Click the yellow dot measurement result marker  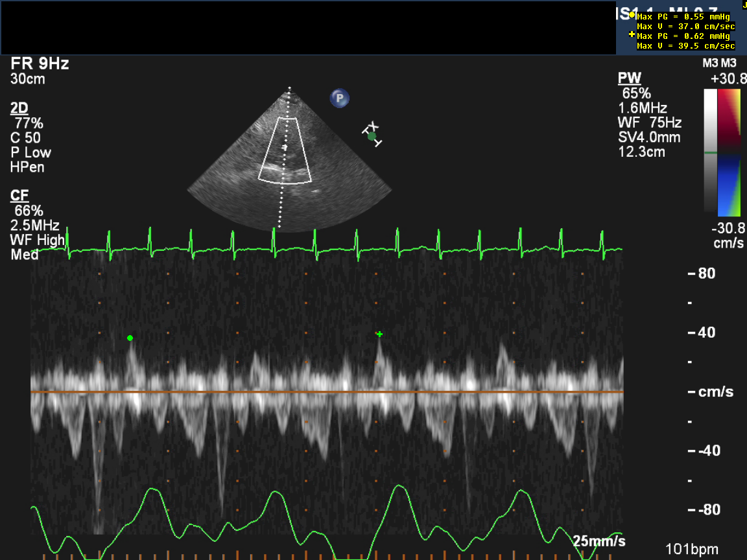click(x=632, y=15)
